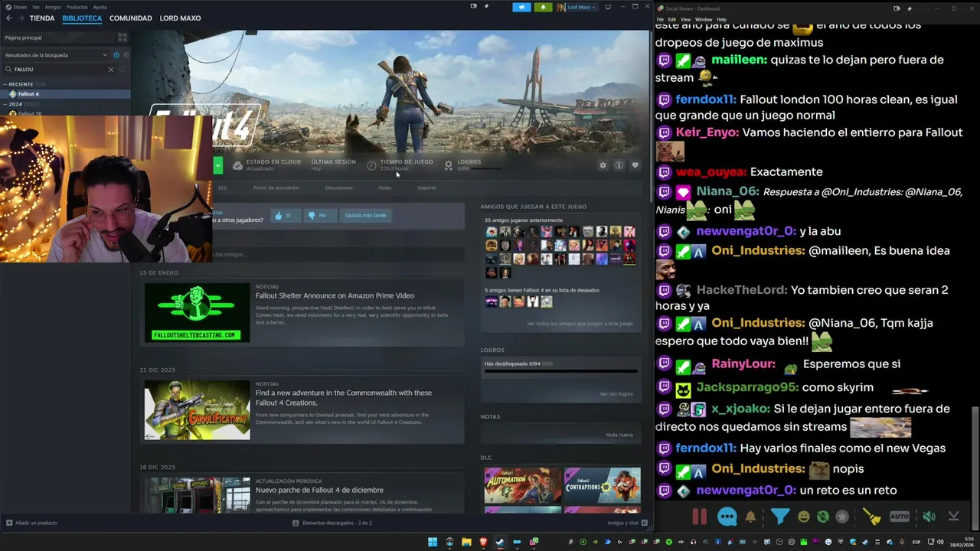Viewport: 980px width, 551px height.
Task: Toggle Social Stream notification bell
Action: (x=750, y=517)
